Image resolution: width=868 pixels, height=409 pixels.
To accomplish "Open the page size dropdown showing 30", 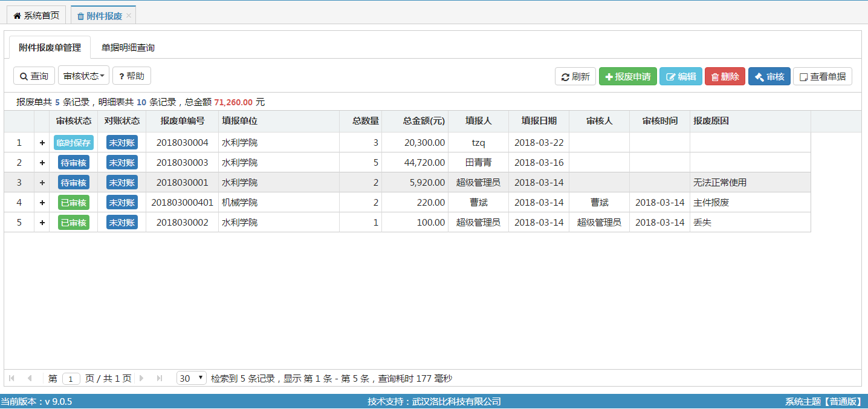I will pyautogui.click(x=191, y=378).
